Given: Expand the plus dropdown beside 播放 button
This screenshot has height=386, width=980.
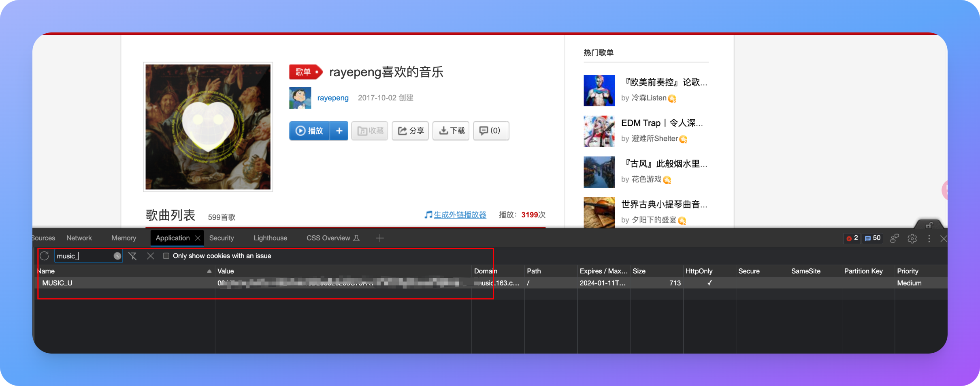Looking at the screenshot, I should pyautogui.click(x=339, y=131).
